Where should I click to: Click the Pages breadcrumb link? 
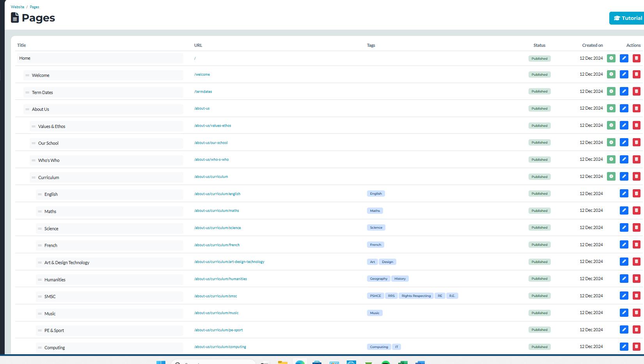(x=34, y=7)
